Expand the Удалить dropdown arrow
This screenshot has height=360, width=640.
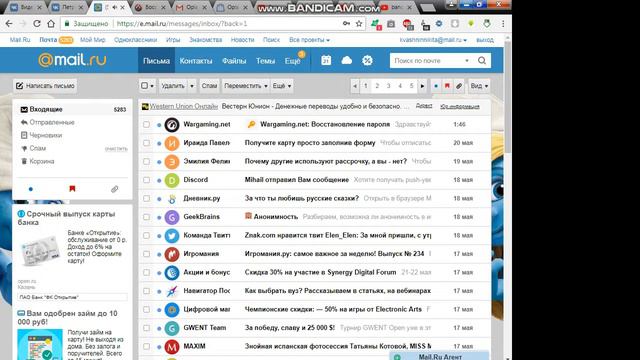192,86
